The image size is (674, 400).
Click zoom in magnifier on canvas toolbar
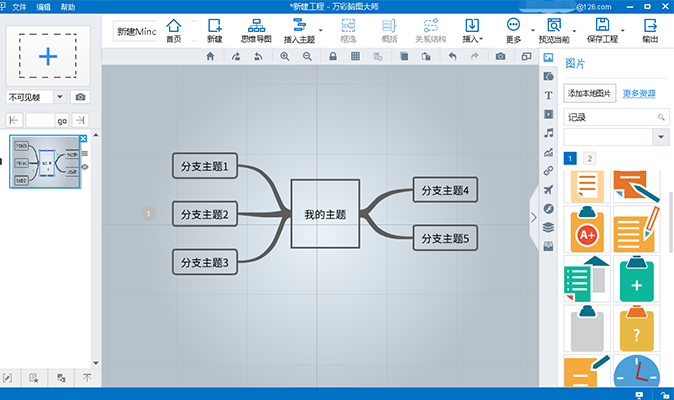[x=285, y=57]
